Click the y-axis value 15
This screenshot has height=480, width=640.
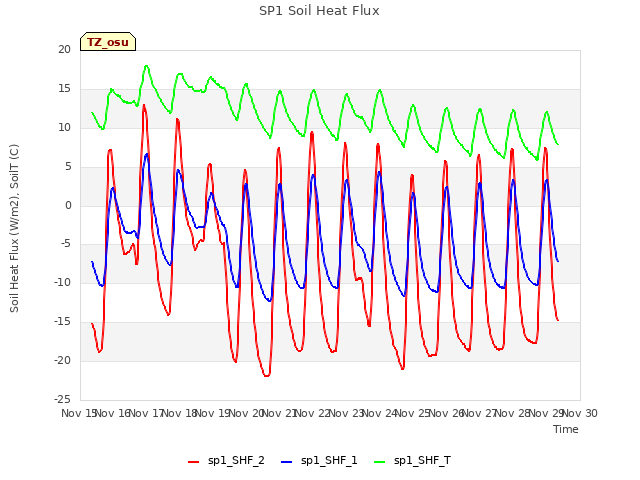(x=64, y=88)
